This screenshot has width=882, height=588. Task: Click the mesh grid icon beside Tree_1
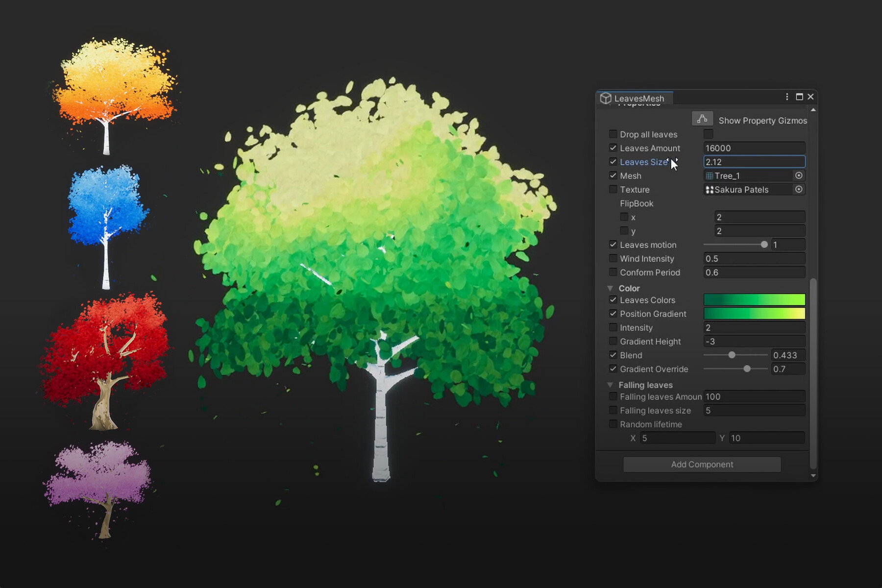[710, 175]
